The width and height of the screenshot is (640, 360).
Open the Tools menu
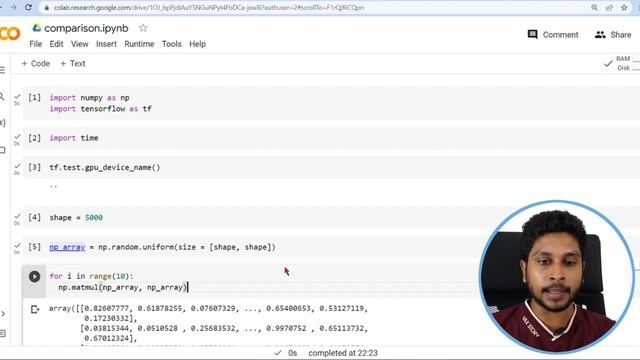[171, 44]
